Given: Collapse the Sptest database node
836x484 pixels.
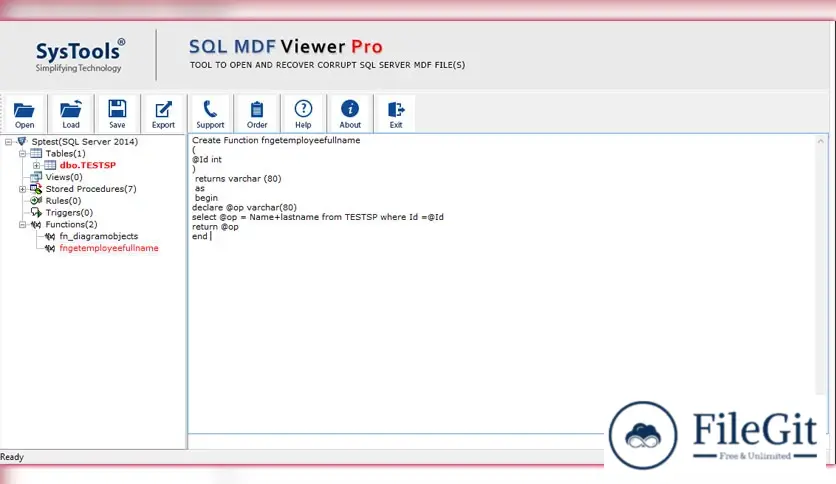Looking at the screenshot, I should pyautogui.click(x=9, y=142).
